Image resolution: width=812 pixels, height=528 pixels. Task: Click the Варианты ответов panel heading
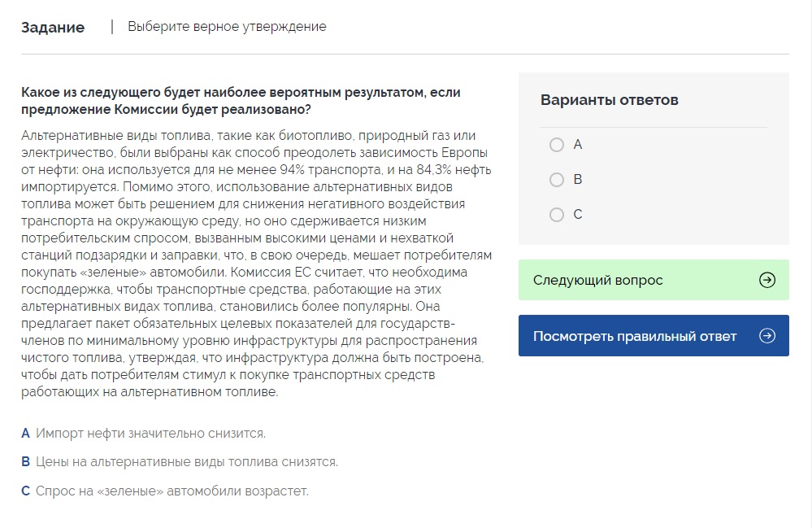click(x=609, y=100)
